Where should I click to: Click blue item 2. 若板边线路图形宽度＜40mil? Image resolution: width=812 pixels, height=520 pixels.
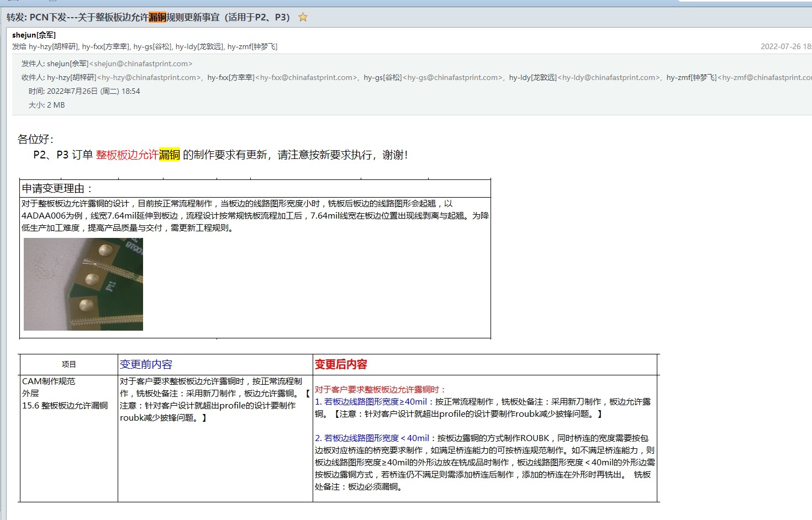click(x=372, y=438)
